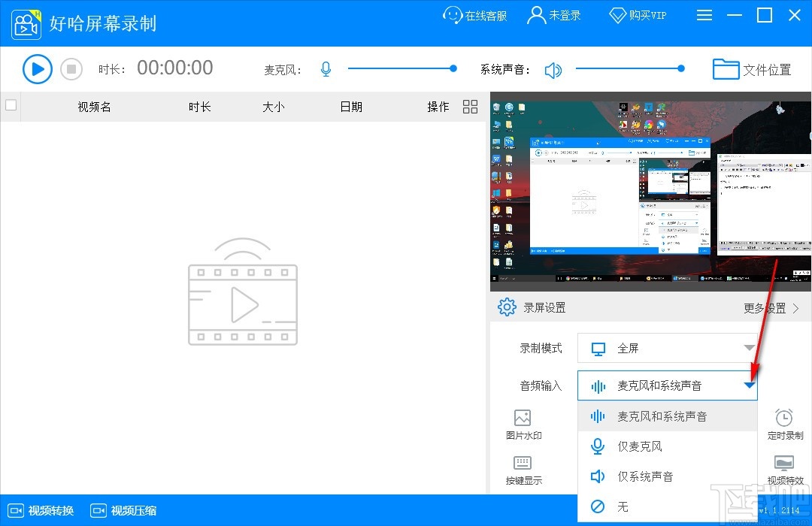This screenshot has height=526, width=812.
Task: Open the 图片水印 watermark settings
Action: (x=523, y=425)
